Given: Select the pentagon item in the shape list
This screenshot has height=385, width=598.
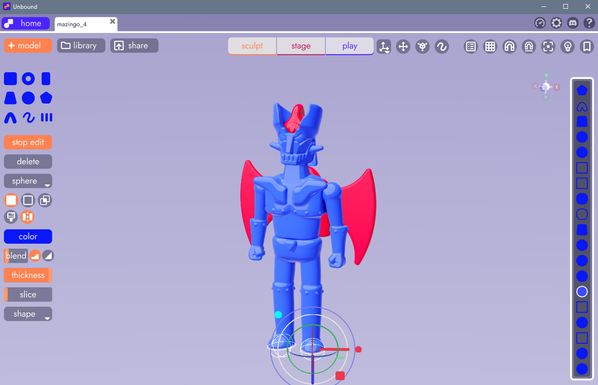Looking at the screenshot, I should click(x=582, y=90).
